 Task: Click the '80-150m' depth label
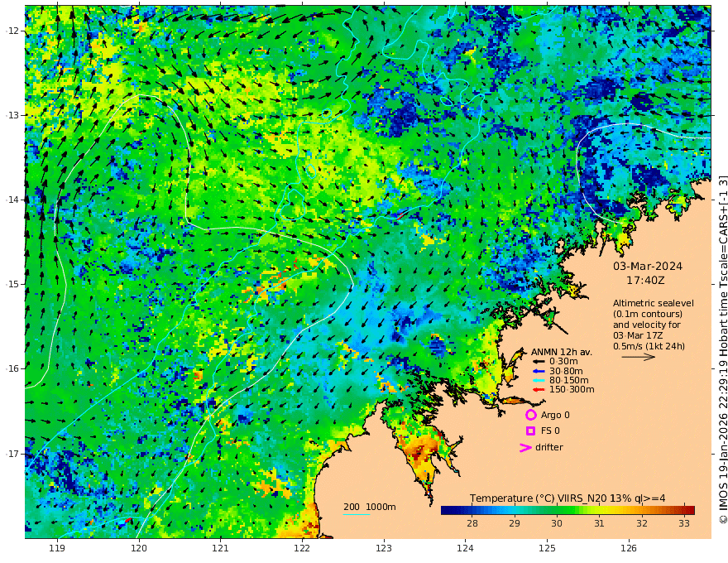[569, 380]
